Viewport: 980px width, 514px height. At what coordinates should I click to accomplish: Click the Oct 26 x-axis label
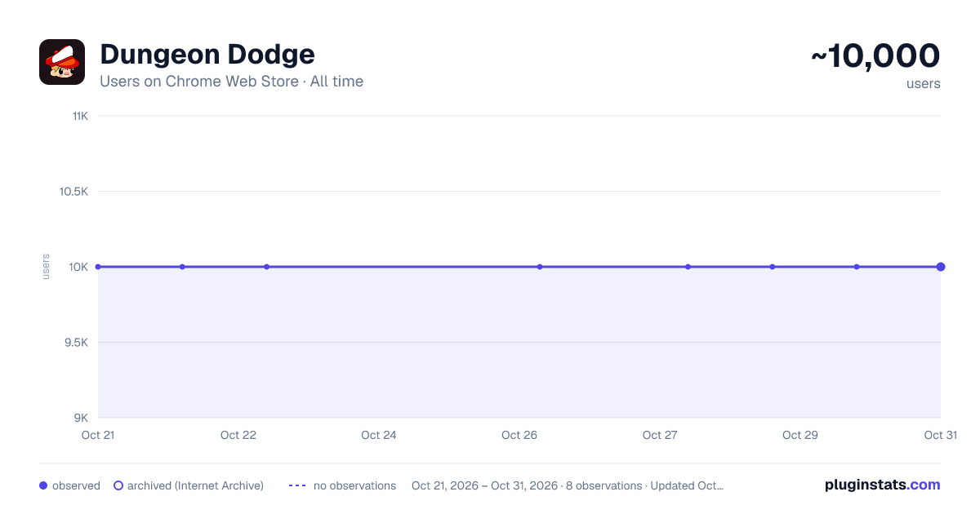coord(519,435)
